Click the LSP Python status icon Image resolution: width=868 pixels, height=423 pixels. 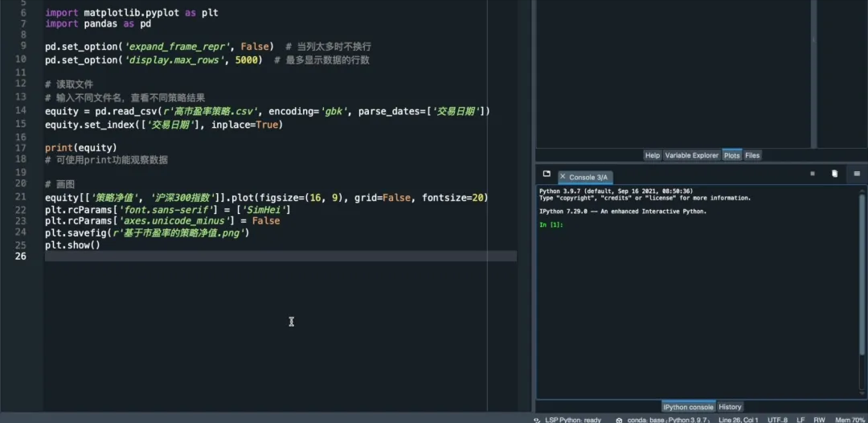[536, 420]
